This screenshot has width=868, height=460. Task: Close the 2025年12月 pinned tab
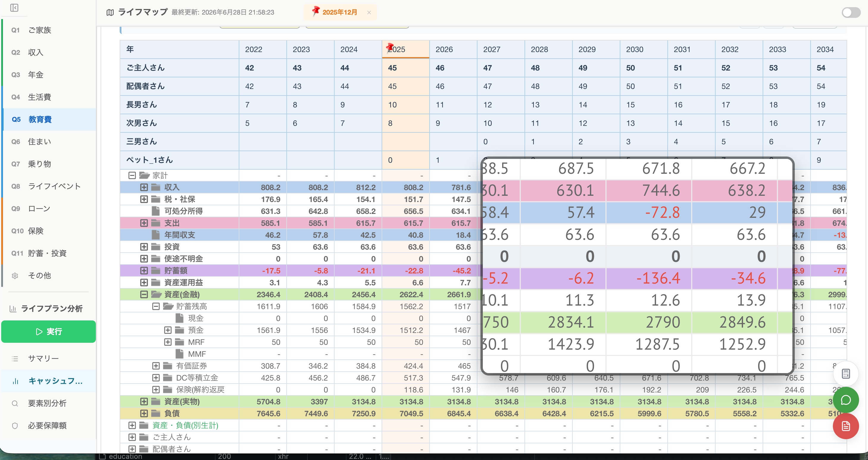tap(369, 12)
